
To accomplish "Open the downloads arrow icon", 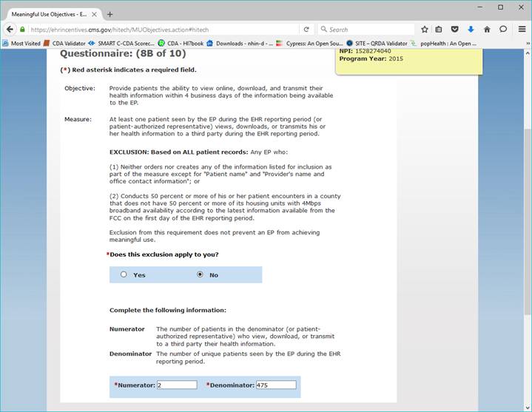I will tap(471, 30).
